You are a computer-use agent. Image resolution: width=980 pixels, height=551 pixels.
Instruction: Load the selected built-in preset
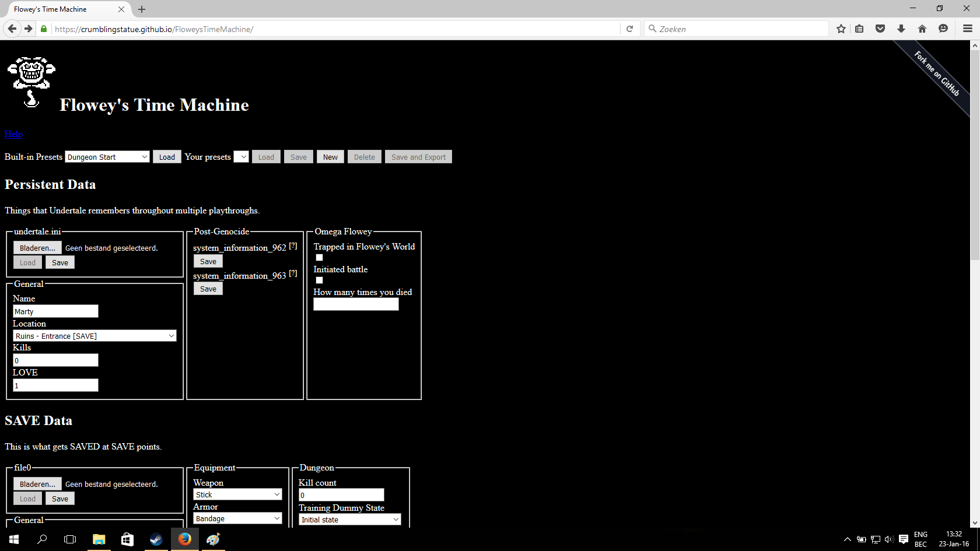point(167,157)
